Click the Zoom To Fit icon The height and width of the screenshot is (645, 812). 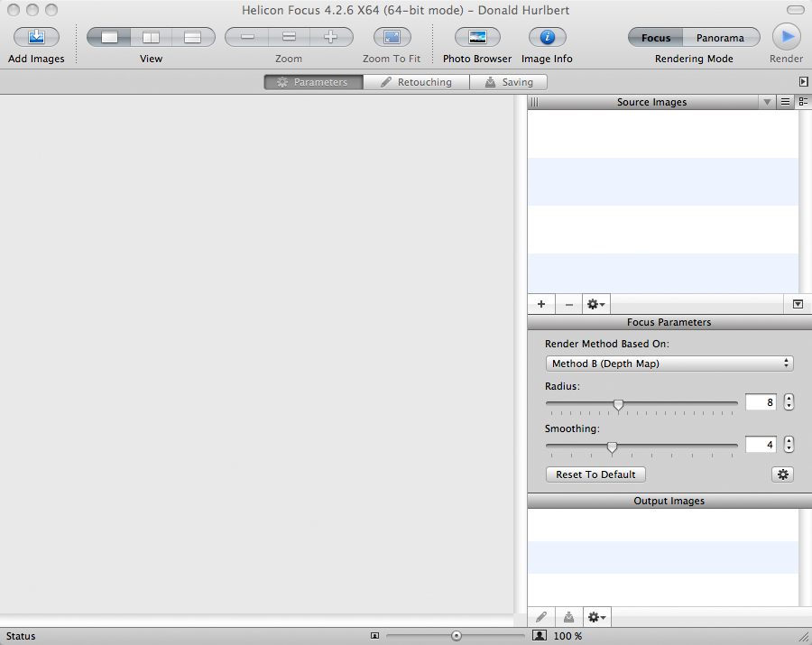pyautogui.click(x=392, y=37)
